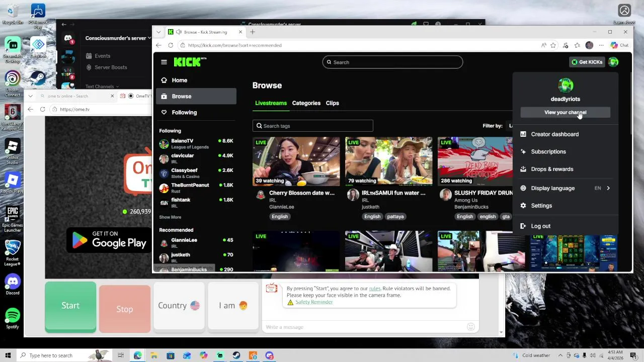This screenshot has width=644, height=362.
Task: Click Read aloud icon in address bar
Action: click(x=543, y=45)
